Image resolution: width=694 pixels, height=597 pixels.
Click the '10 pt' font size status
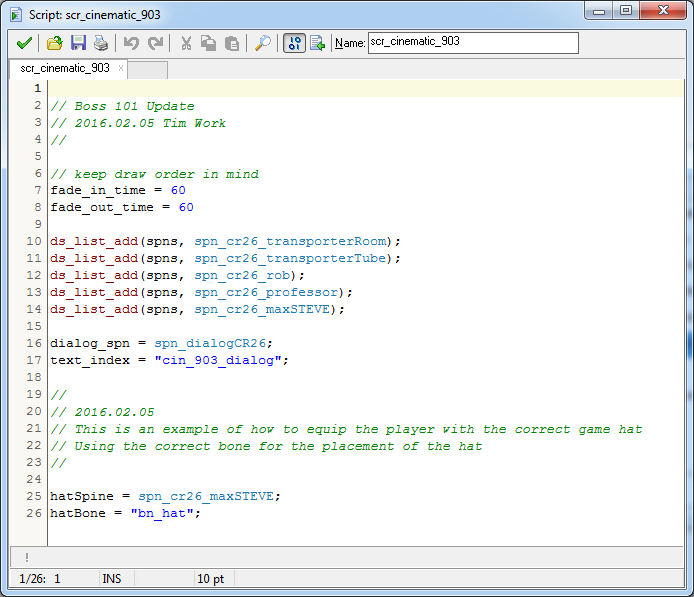point(211,579)
